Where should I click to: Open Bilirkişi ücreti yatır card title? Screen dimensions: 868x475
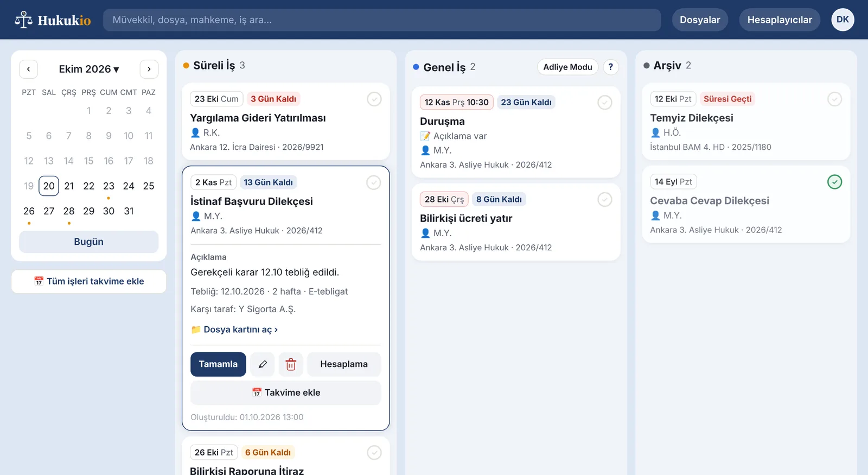(466, 218)
